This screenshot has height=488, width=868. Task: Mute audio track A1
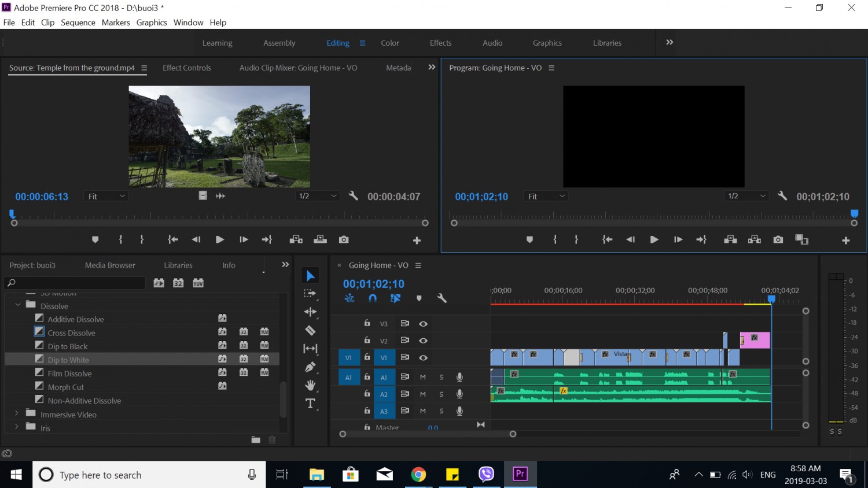coord(423,377)
